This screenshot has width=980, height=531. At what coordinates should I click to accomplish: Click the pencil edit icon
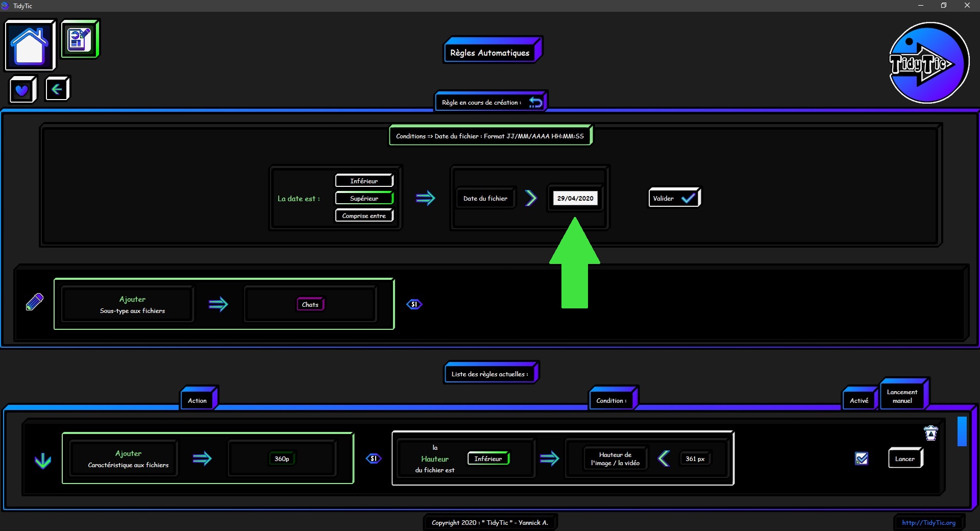point(35,302)
